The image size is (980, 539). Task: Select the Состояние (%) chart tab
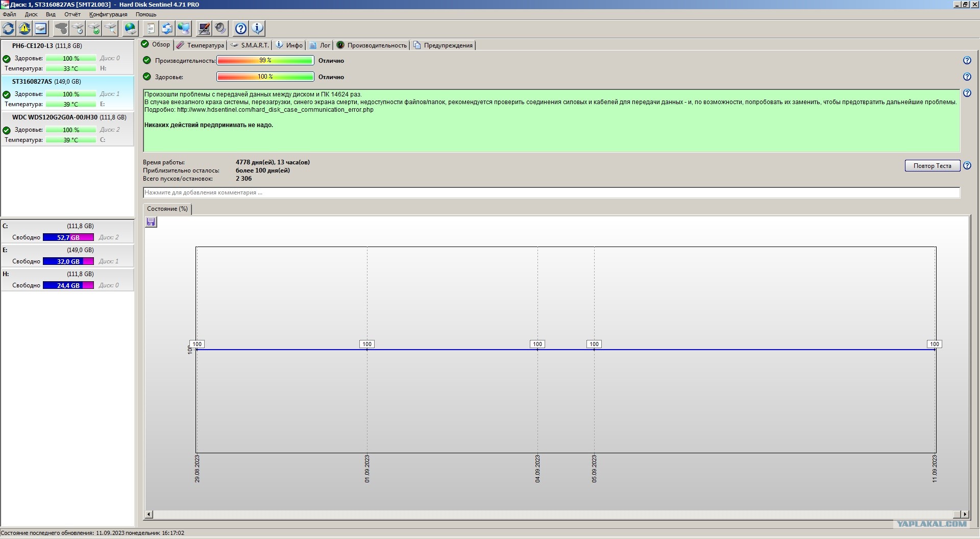[x=167, y=209]
